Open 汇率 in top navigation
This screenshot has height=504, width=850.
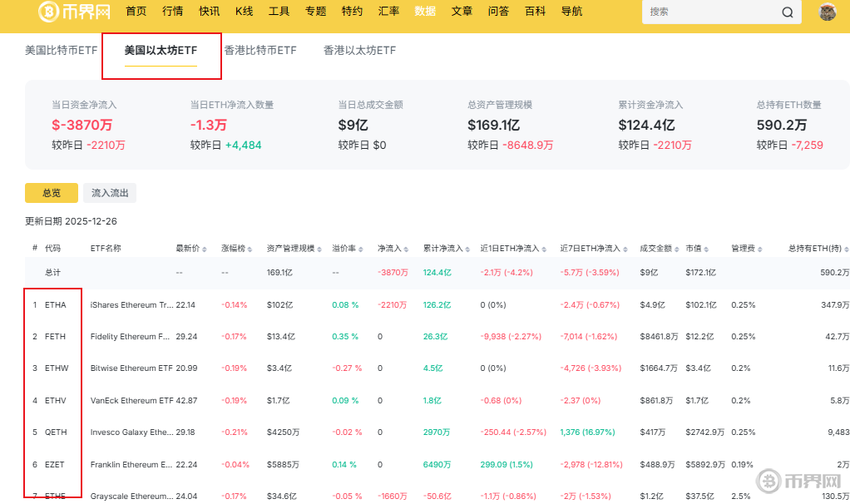click(x=388, y=12)
